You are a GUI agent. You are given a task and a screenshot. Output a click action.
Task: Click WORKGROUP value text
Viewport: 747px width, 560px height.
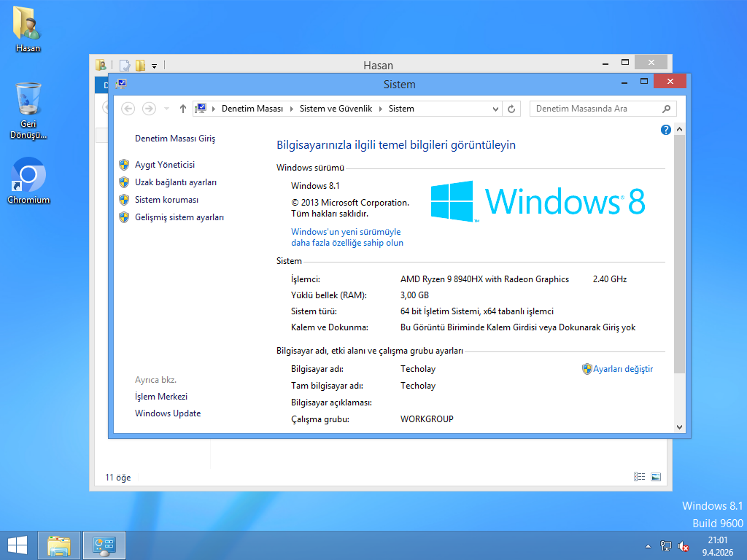pos(427,419)
